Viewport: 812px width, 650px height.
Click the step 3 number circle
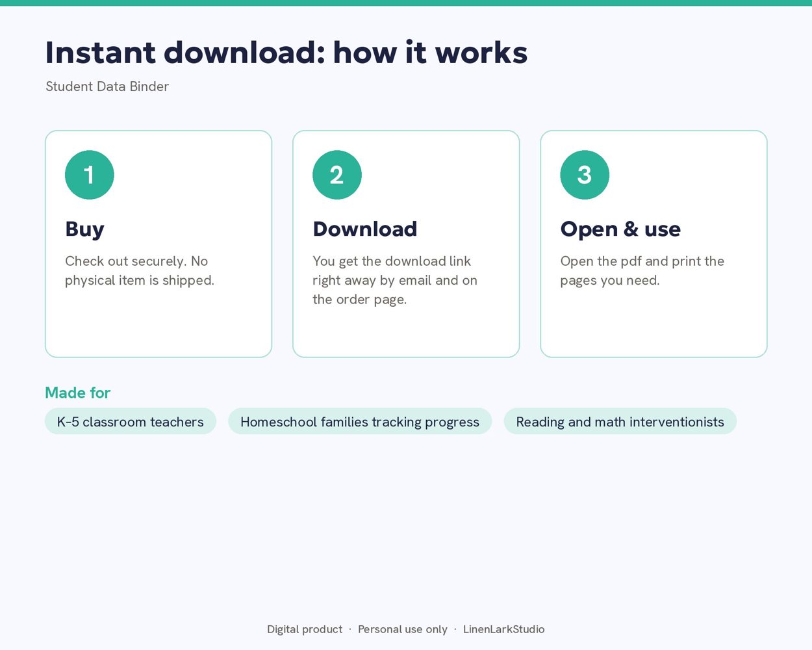pyautogui.click(x=585, y=175)
